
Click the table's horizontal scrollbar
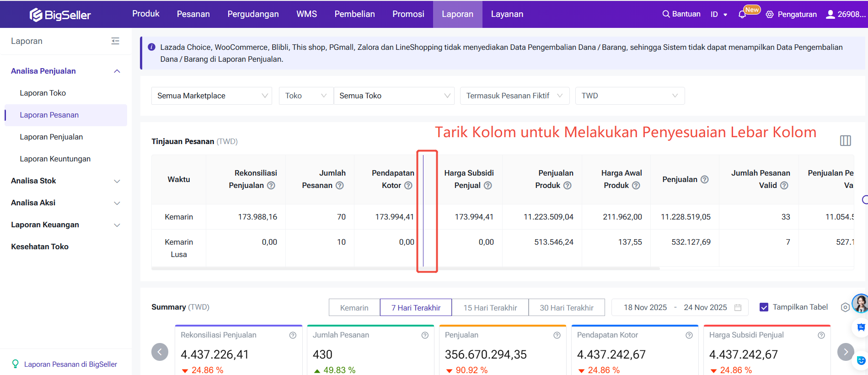tap(405, 269)
